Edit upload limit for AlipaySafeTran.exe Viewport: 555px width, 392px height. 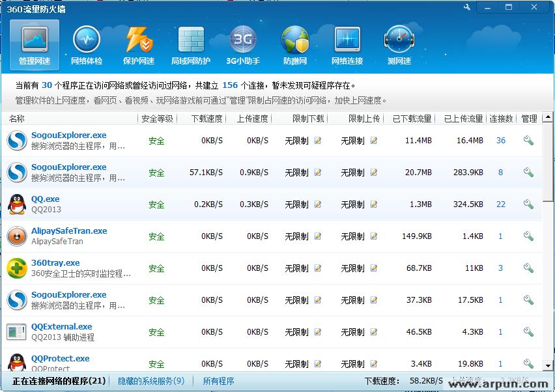pos(374,236)
